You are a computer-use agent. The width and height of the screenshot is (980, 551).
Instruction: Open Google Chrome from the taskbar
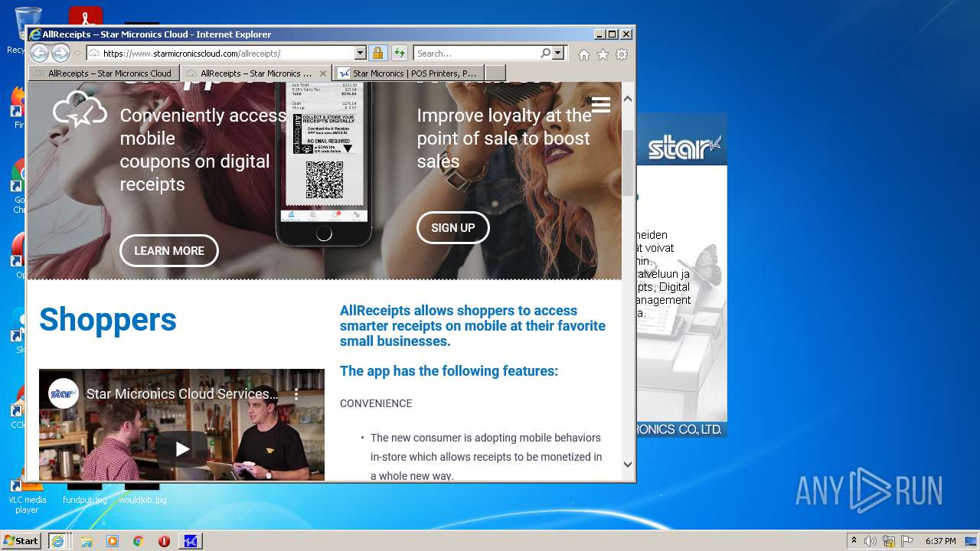[138, 541]
